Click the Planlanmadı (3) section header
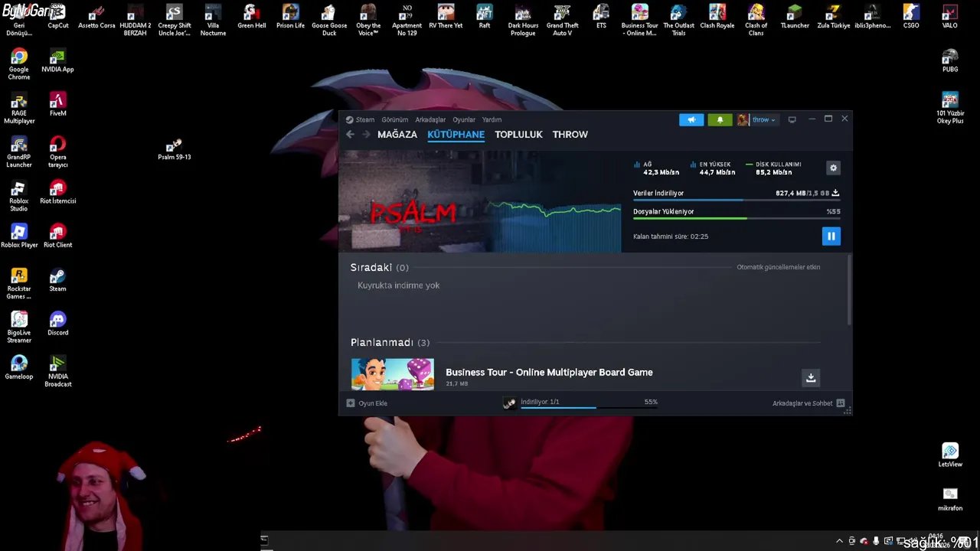 (x=390, y=342)
